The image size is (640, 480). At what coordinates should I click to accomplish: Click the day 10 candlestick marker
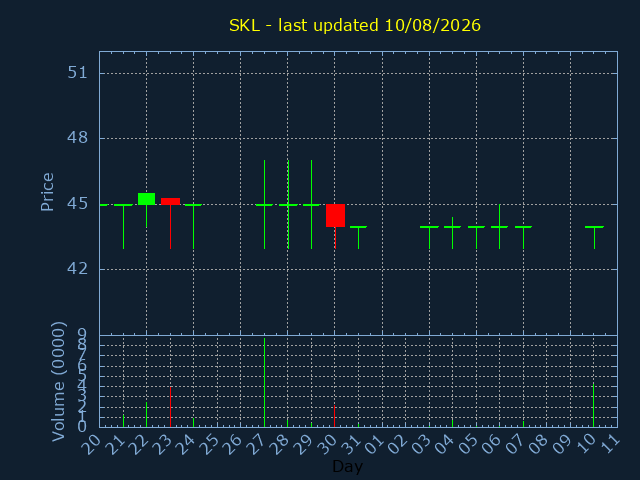click(594, 237)
